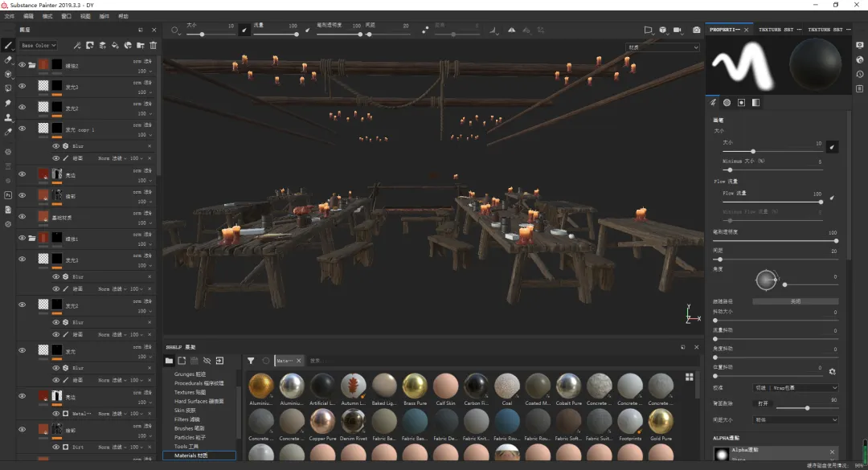Click the filter funnel icon in shelf
The image size is (868, 470).
click(251, 361)
